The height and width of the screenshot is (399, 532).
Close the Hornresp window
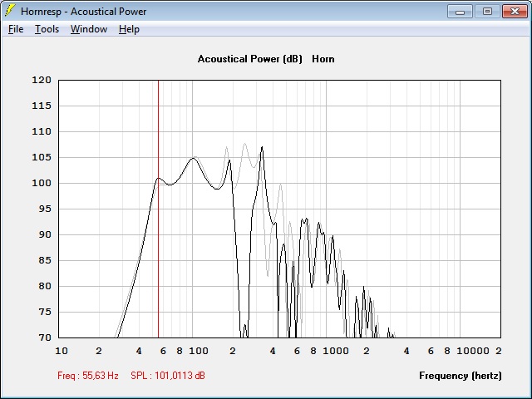(x=515, y=11)
